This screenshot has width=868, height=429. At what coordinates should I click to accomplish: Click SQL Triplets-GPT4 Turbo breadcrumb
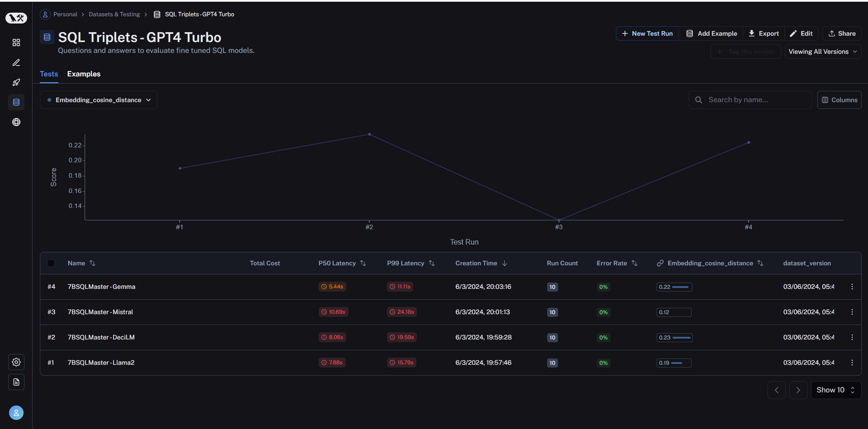pyautogui.click(x=200, y=14)
